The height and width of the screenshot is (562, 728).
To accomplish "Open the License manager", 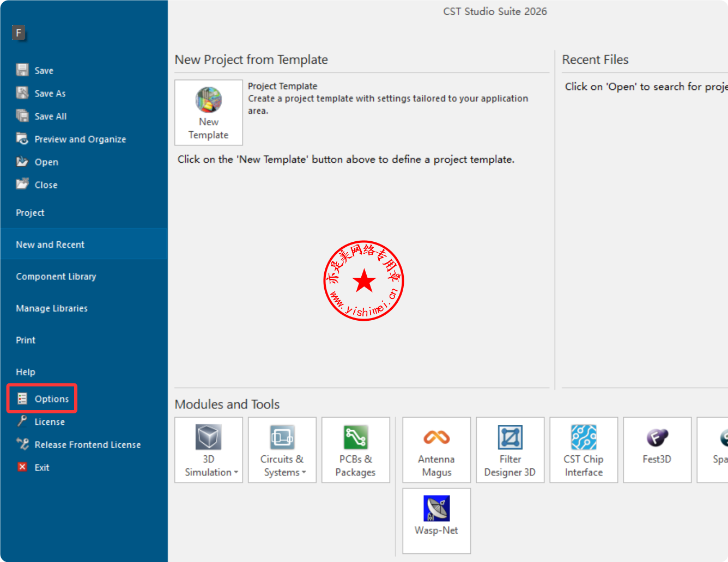I will coord(49,422).
